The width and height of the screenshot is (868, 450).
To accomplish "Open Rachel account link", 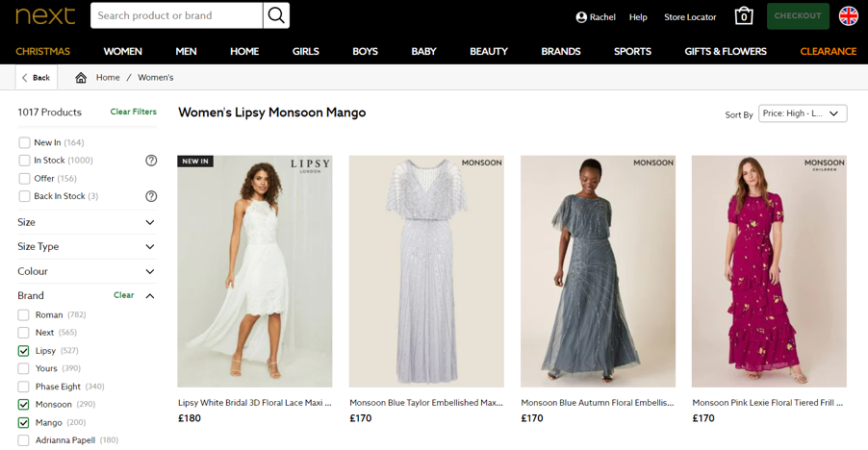I will (596, 17).
